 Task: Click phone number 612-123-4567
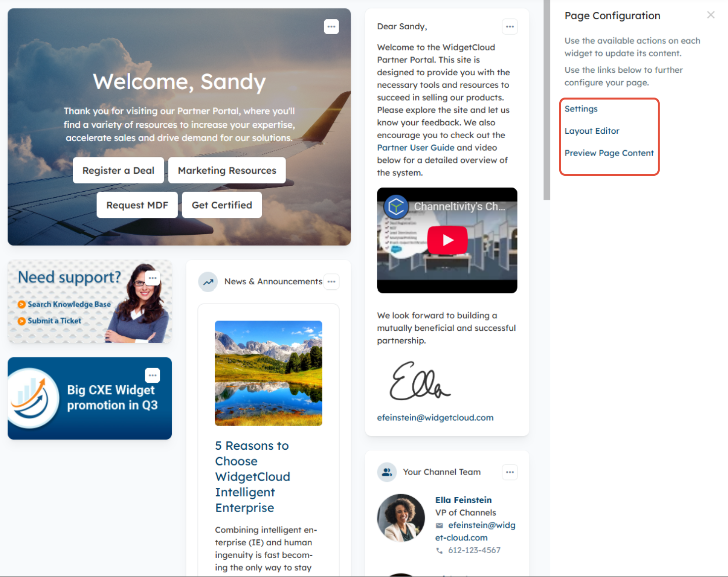pos(474,551)
